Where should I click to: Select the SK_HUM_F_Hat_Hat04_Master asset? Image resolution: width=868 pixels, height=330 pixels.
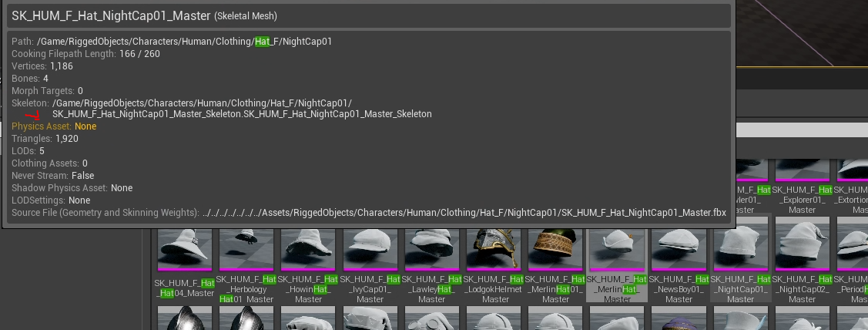coord(184,265)
